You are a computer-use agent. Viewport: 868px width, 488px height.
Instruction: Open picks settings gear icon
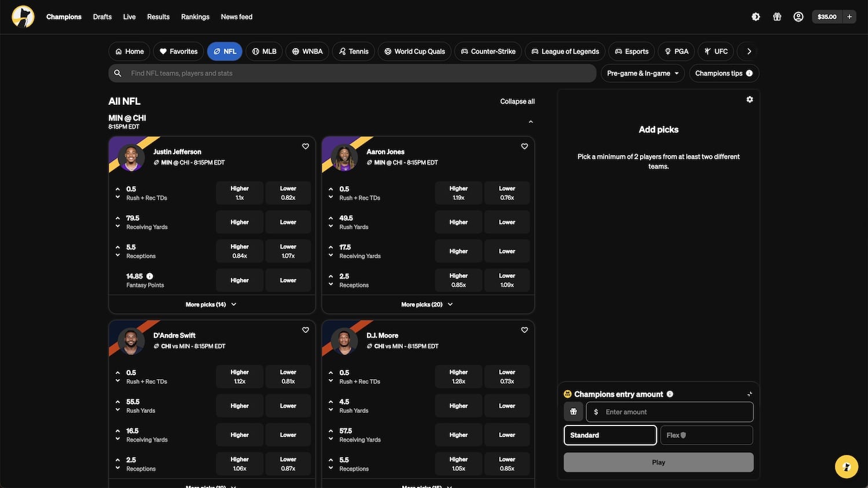(x=749, y=100)
